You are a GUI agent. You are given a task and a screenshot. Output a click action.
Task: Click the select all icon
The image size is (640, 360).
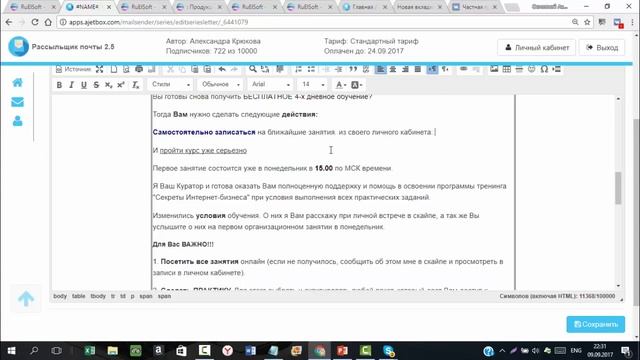pyautogui.click(x=280, y=69)
